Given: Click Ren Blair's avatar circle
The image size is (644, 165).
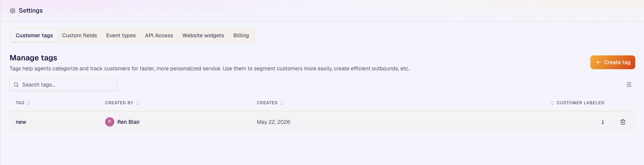Looking at the screenshot, I should click(x=110, y=122).
